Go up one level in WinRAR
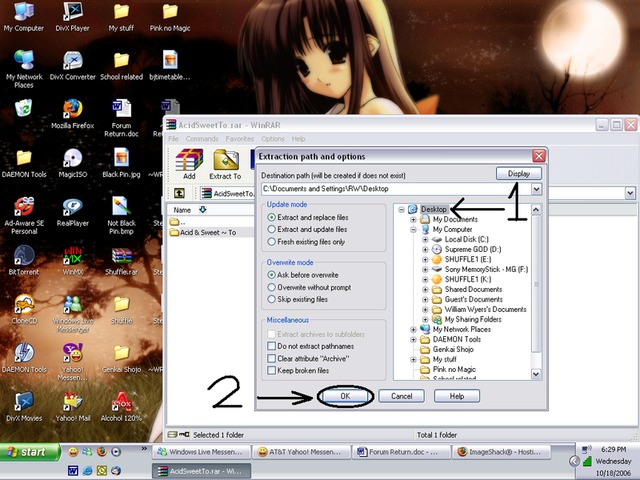640x480 pixels. pyautogui.click(x=179, y=193)
